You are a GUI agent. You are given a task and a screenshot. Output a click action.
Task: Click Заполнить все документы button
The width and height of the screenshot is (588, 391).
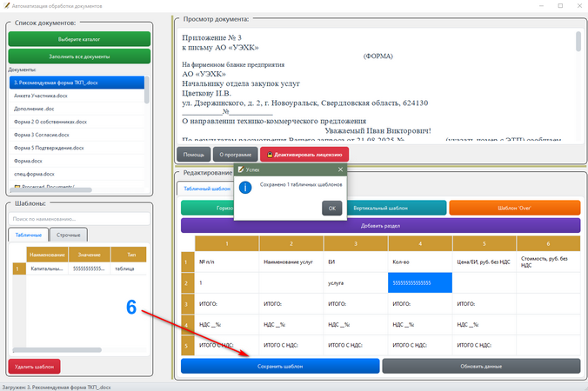[x=79, y=56]
